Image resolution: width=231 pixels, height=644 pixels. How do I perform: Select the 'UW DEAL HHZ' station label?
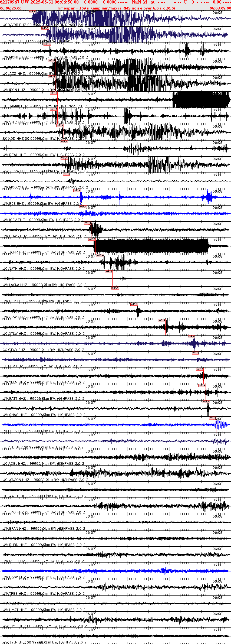point(14,155)
